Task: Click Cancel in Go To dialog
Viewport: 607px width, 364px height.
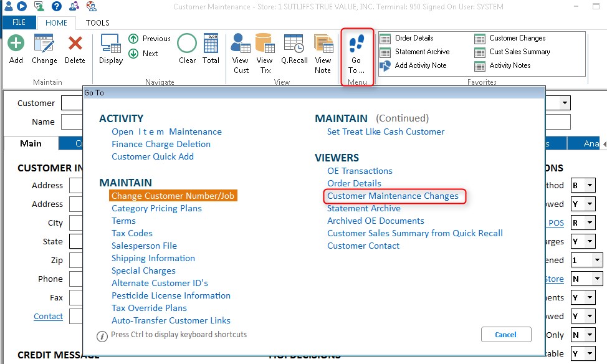Action: [505, 335]
